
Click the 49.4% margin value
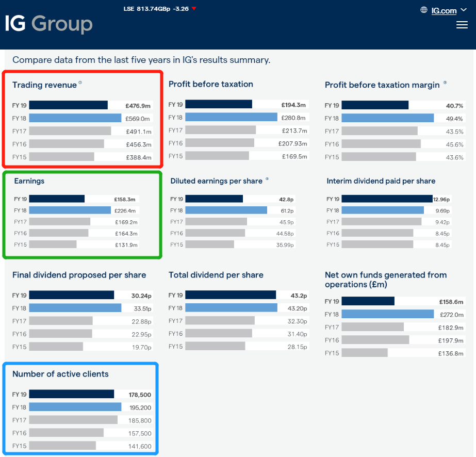pyautogui.click(x=454, y=119)
